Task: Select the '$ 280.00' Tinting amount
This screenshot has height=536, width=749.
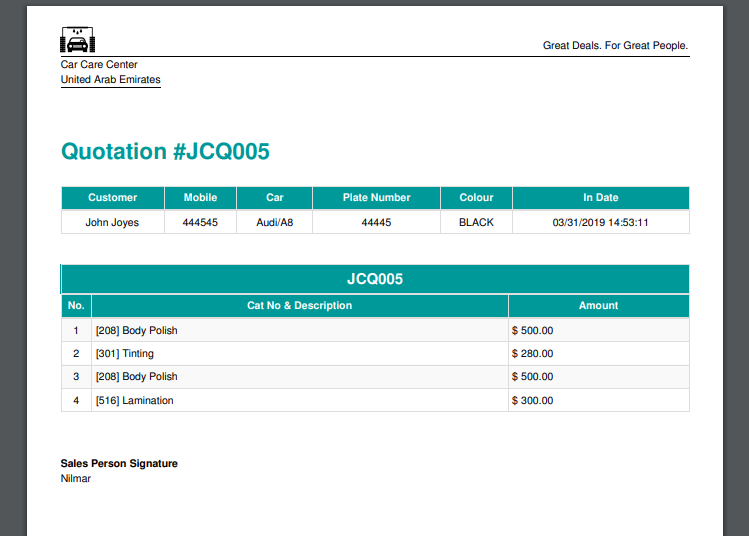Action: click(x=533, y=354)
